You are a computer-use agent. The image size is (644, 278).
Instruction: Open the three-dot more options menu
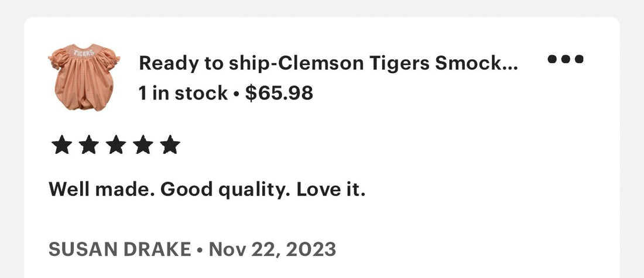tap(566, 59)
